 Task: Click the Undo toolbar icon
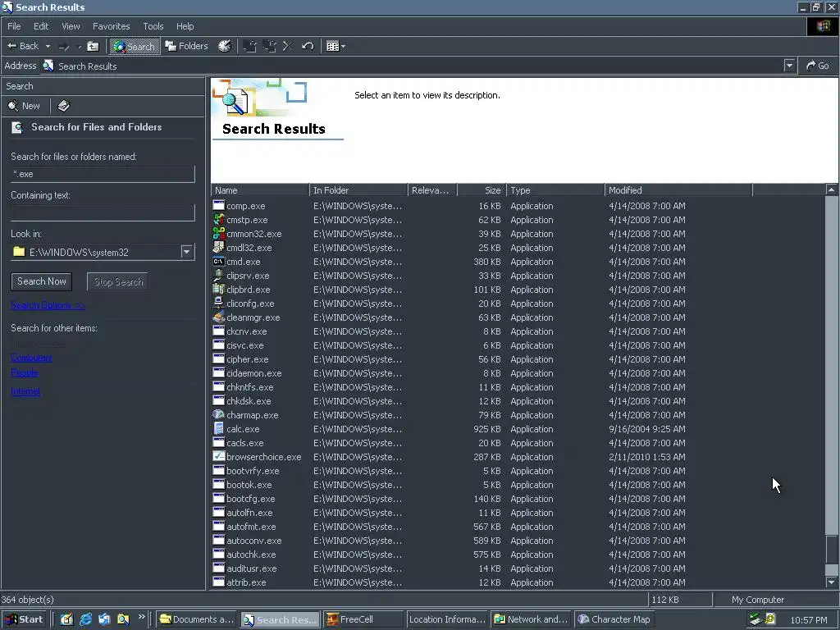click(308, 46)
